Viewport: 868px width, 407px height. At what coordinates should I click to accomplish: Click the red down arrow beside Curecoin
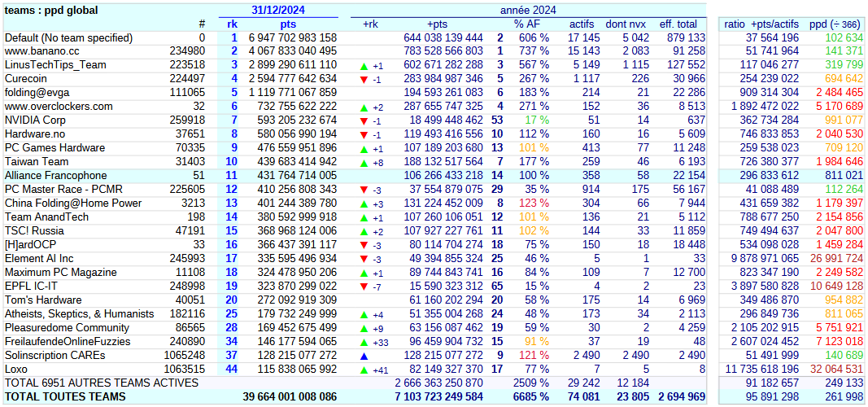[x=364, y=79]
